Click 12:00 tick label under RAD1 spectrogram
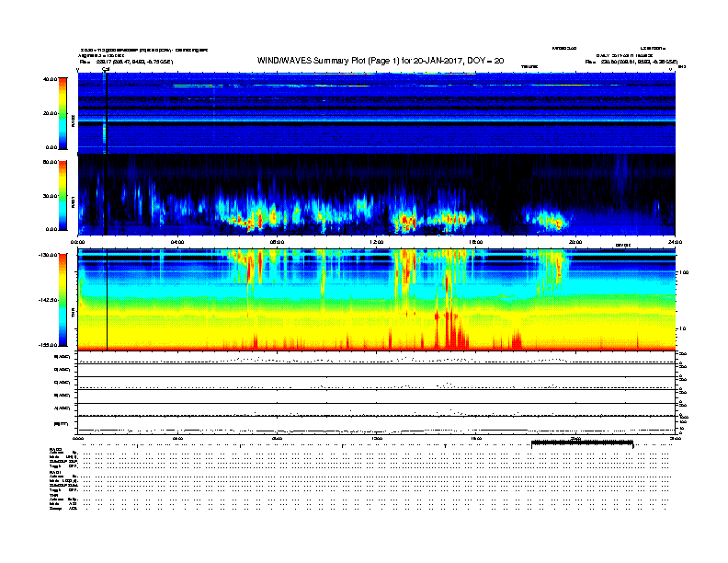728x563 pixels. pyautogui.click(x=377, y=242)
